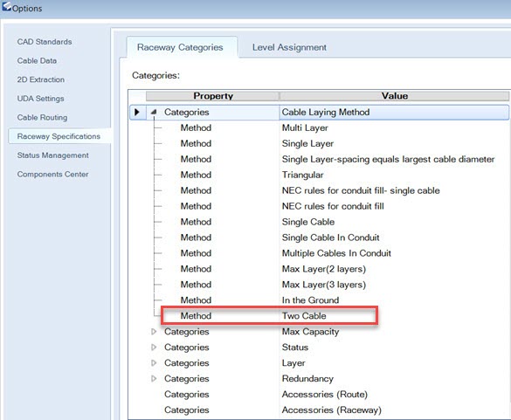Click the Value column header
Screen dimensions: 511x420
click(394, 96)
